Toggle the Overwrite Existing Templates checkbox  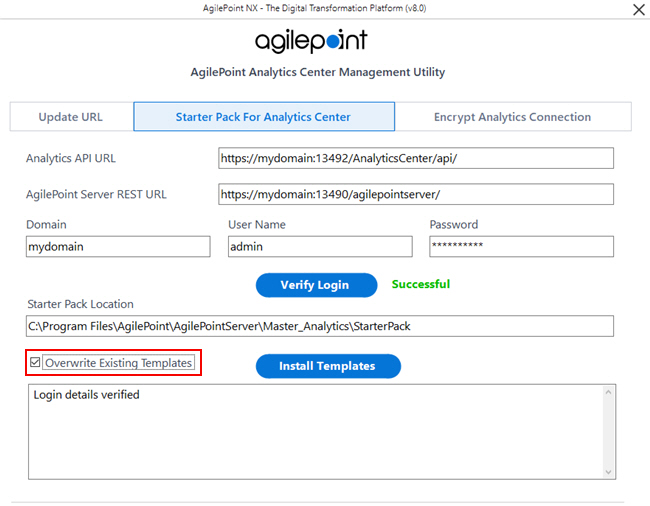point(35,363)
